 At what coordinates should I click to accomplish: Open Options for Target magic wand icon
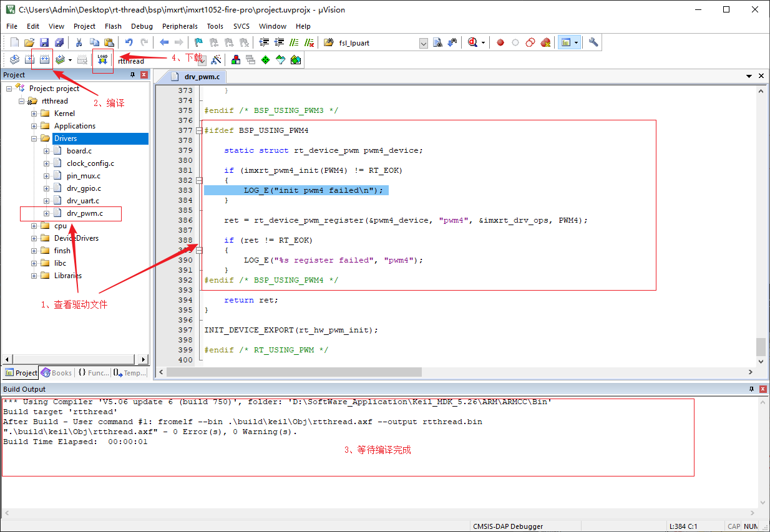[216, 60]
